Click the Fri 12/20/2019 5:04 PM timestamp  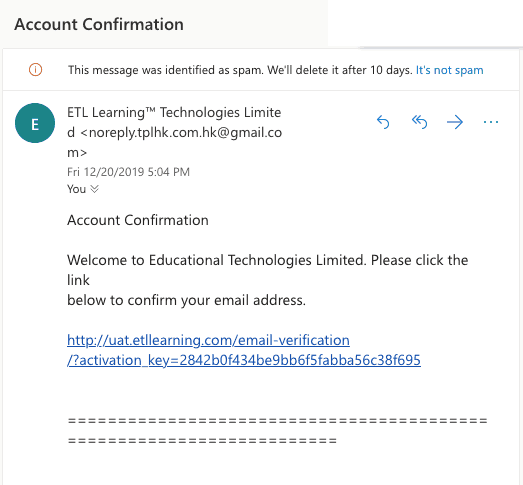click(x=128, y=172)
